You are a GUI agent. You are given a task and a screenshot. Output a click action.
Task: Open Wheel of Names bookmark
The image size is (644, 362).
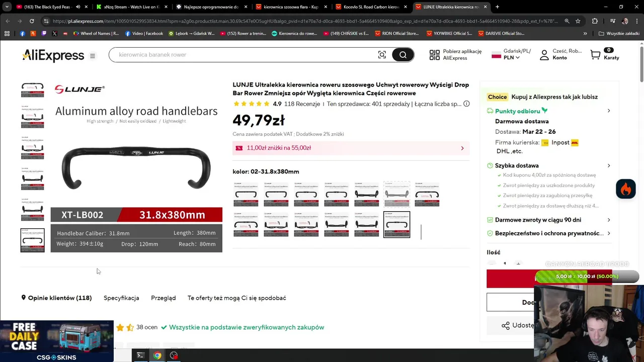pos(96,34)
